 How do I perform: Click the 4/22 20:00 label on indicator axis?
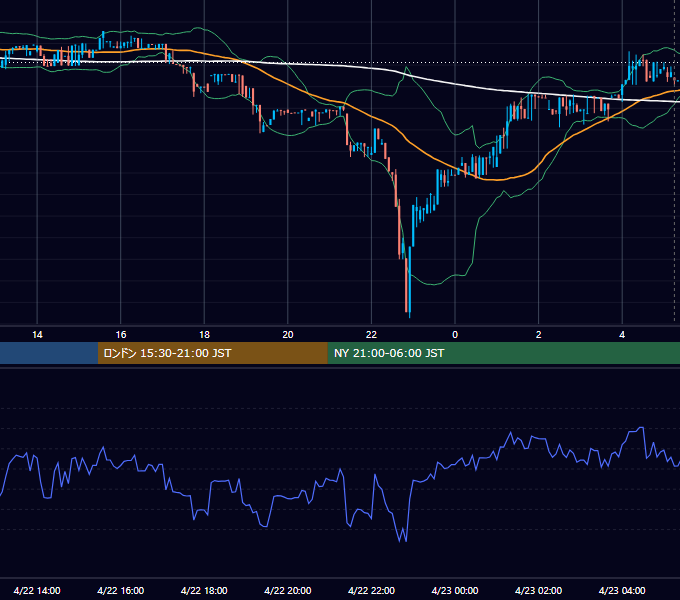[x=288, y=590]
